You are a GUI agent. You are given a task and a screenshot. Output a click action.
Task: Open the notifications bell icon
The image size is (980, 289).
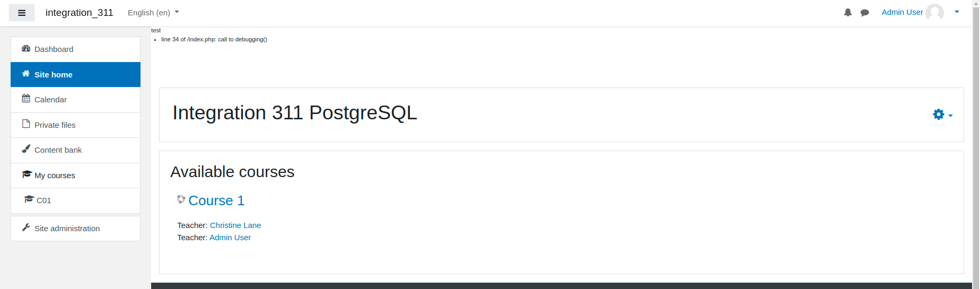point(848,13)
